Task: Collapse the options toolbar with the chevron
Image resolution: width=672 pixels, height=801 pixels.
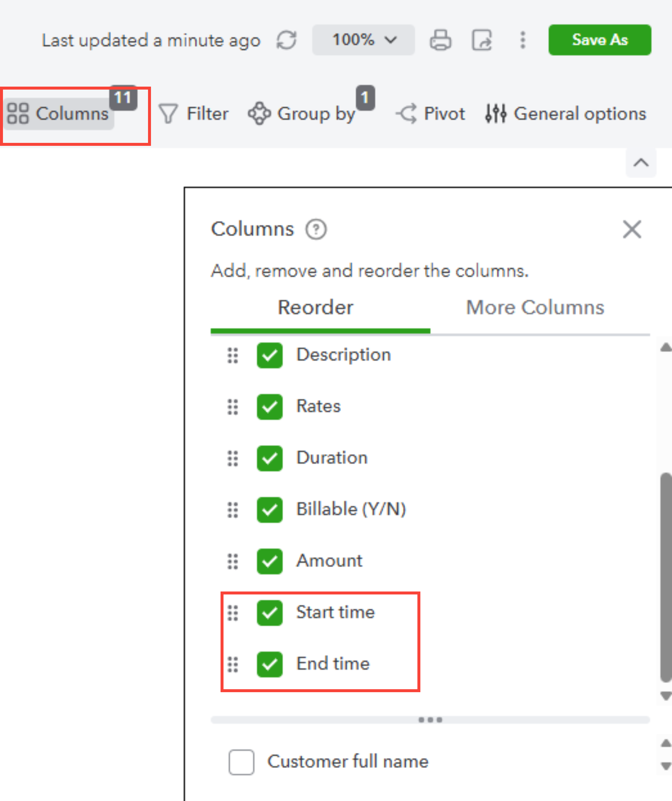Action: click(x=641, y=163)
